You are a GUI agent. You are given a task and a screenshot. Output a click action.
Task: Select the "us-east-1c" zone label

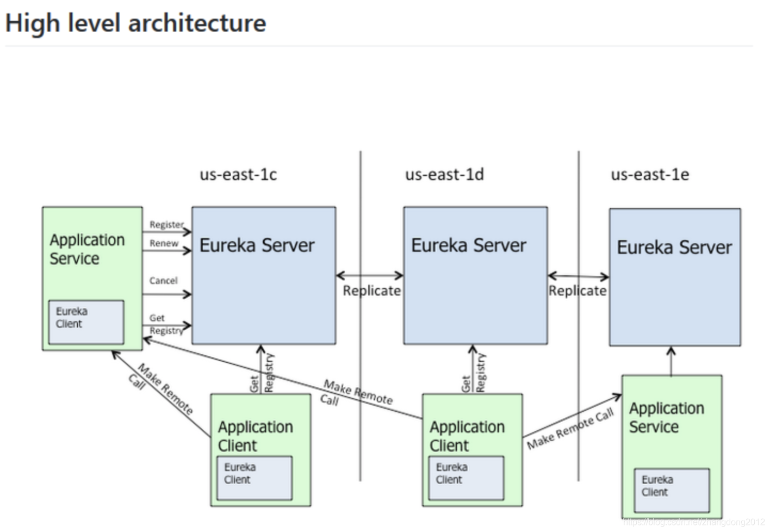pos(238,175)
